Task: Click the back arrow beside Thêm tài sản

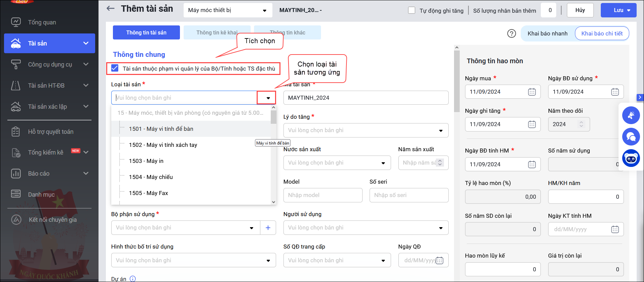Action: 111,9
